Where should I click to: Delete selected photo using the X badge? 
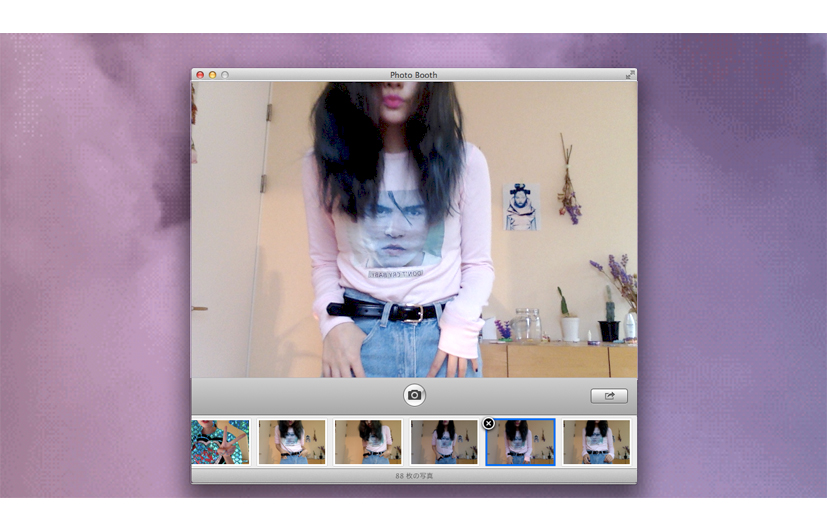pos(488,423)
